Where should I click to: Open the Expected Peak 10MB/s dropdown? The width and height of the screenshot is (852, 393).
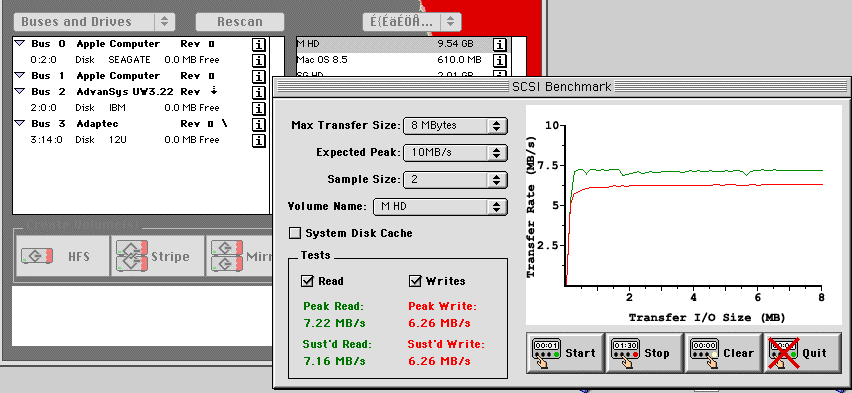[455, 152]
